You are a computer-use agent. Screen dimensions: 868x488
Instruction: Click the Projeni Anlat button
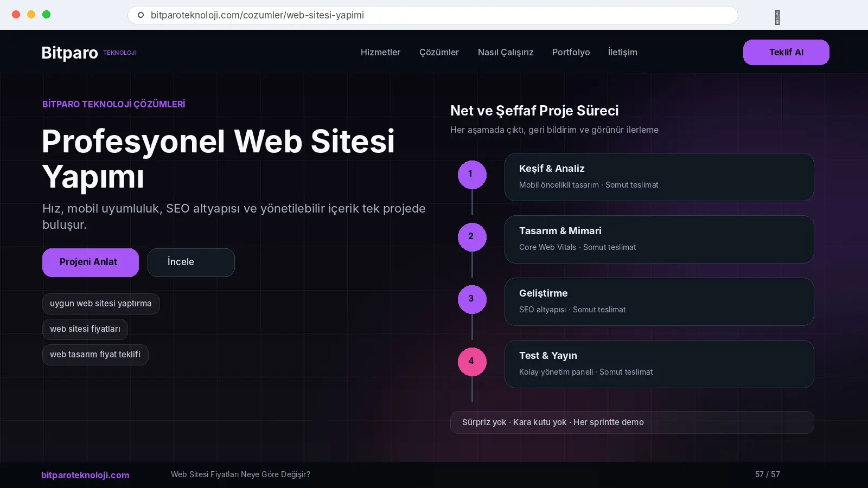pyautogui.click(x=91, y=262)
